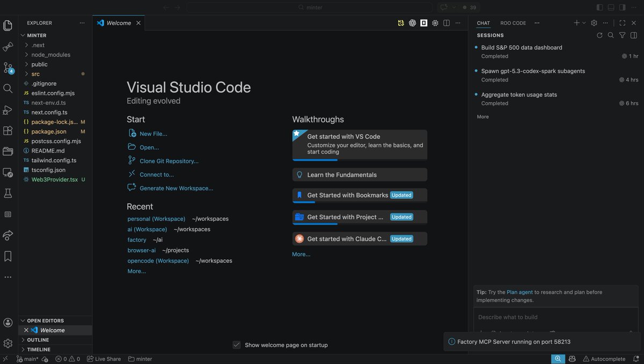Open Build S&P 500 data dashboard session

(557, 52)
